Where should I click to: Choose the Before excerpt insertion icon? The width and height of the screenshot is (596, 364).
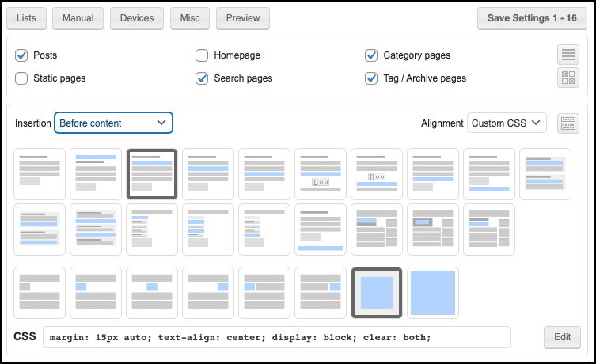click(x=545, y=174)
